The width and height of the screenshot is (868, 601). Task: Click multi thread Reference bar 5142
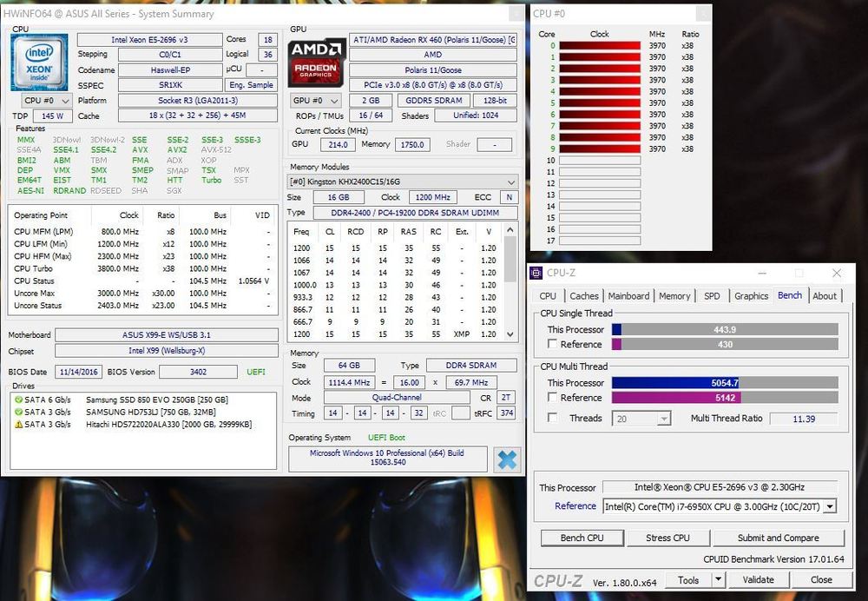click(725, 398)
